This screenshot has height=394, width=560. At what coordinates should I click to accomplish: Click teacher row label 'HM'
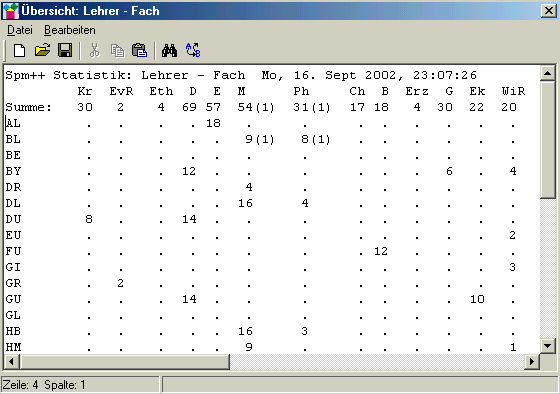click(x=13, y=347)
